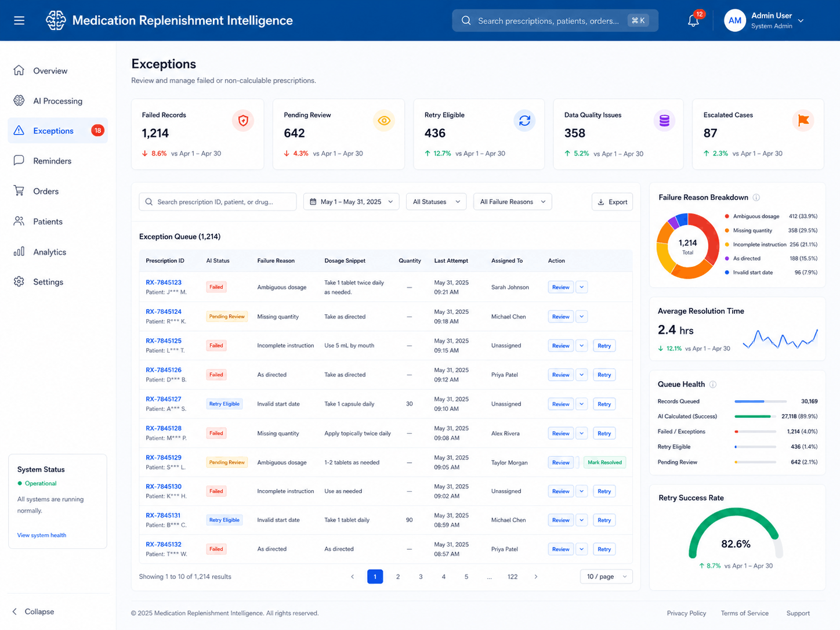This screenshot has width=840, height=630.
Task: Click the Assigned To column header
Action: click(507, 260)
